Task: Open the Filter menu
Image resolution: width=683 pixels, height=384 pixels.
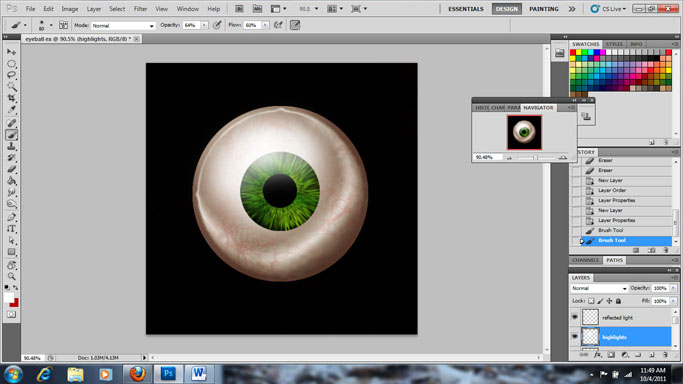Action: click(x=140, y=9)
